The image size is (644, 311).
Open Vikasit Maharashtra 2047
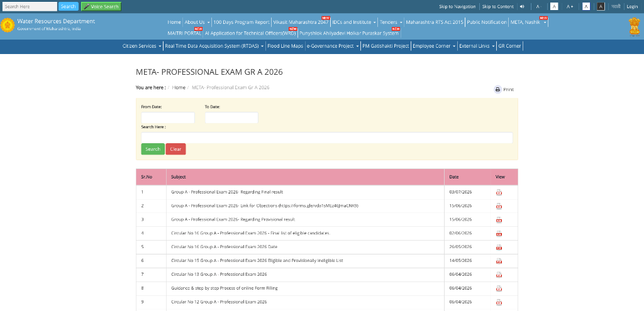(x=301, y=22)
